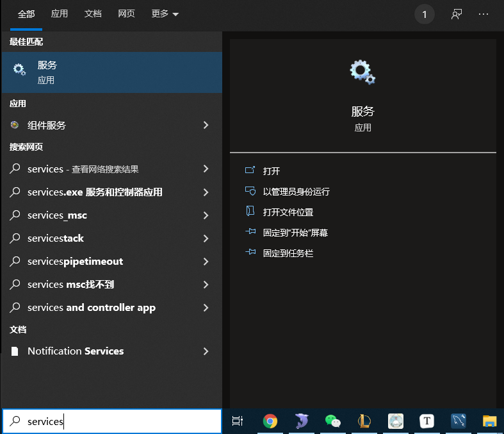Select services.exe 服务和控制器应用 suggestion
The width and height of the screenshot is (504, 434).
(112, 192)
